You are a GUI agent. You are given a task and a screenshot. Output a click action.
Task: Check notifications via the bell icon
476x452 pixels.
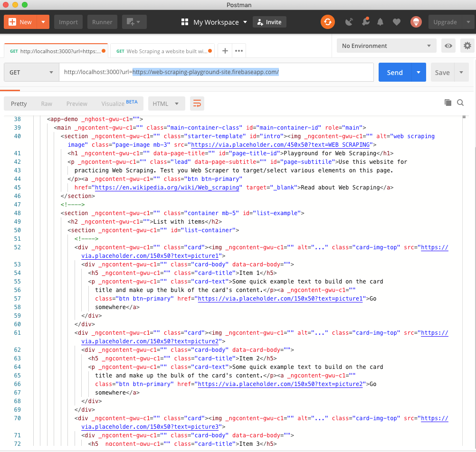pyautogui.click(x=380, y=22)
